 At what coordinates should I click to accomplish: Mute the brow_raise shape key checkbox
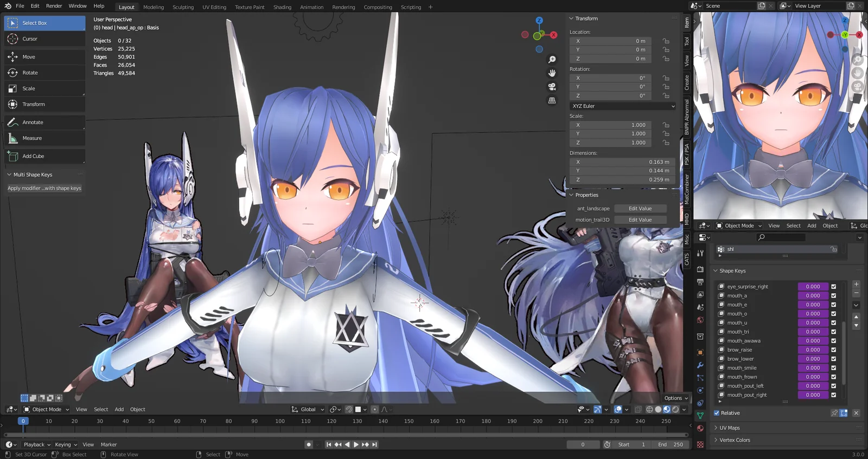click(834, 350)
